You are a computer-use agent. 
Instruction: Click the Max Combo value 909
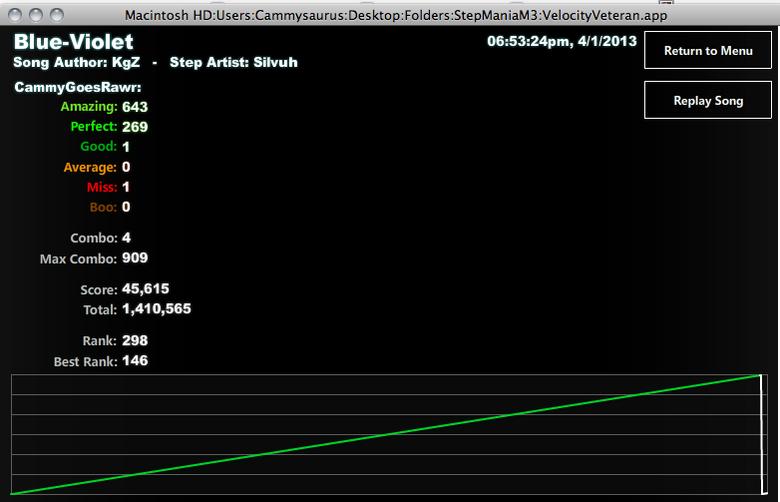(x=135, y=258)
